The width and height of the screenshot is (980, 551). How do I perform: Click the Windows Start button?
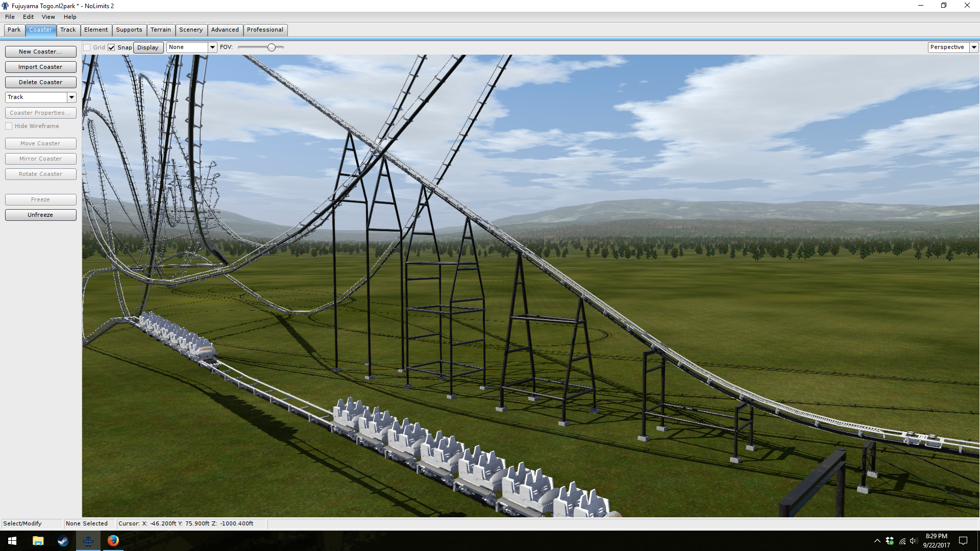point(12,541)
